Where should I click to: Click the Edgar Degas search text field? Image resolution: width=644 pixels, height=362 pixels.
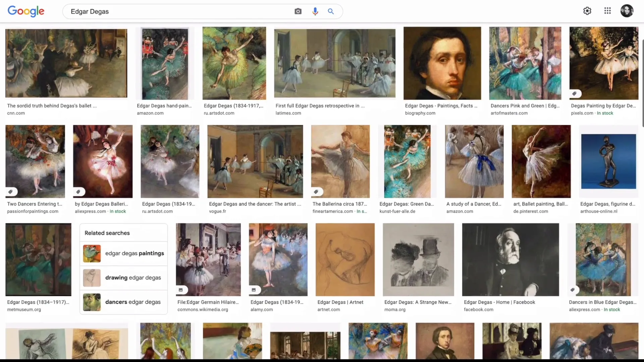pos(178,11)
